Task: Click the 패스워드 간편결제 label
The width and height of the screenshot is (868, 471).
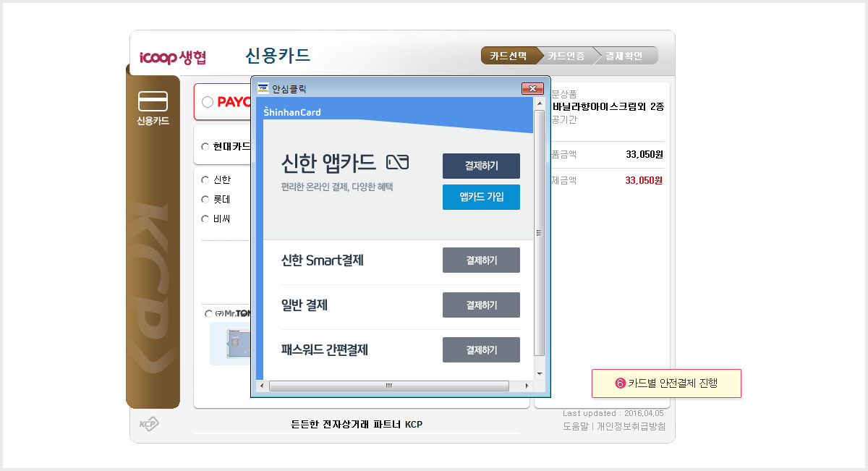Action: click(x=325, y=349)
